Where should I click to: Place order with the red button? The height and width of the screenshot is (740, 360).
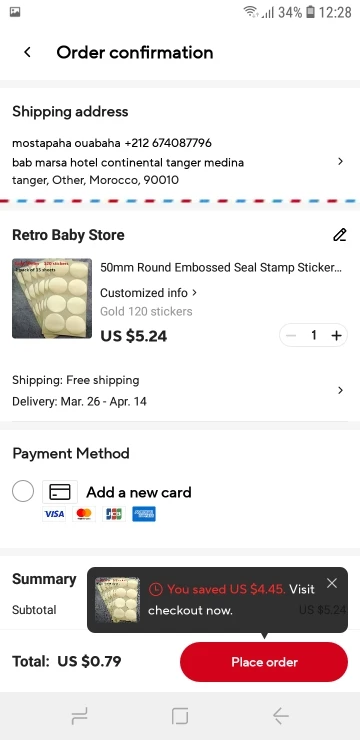(264, 662)
